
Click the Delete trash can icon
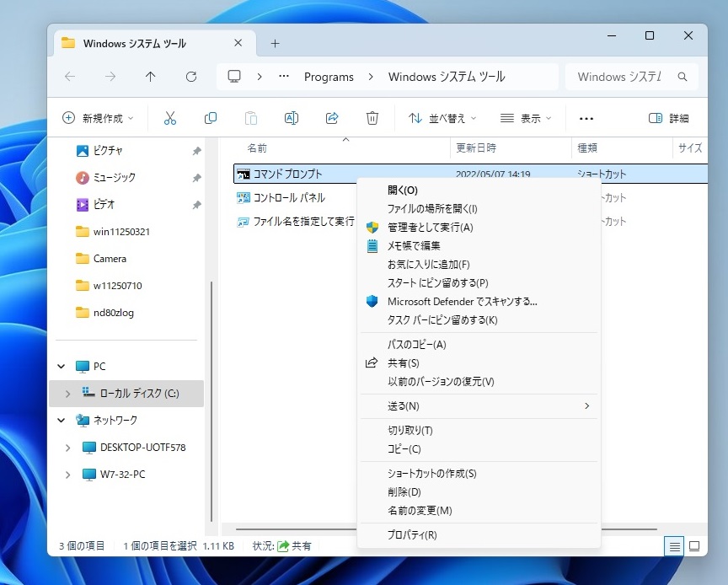tap(372, 118)
